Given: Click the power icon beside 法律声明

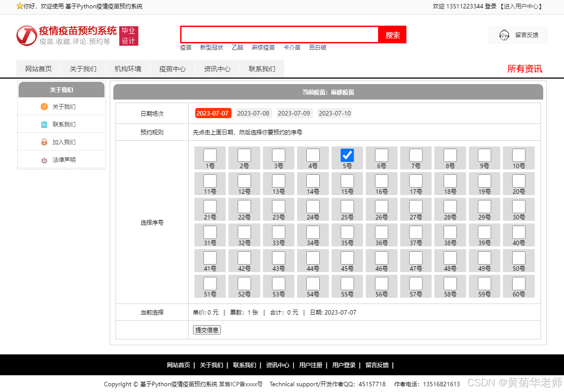Looking at the screenshot, I should (44, 160).
